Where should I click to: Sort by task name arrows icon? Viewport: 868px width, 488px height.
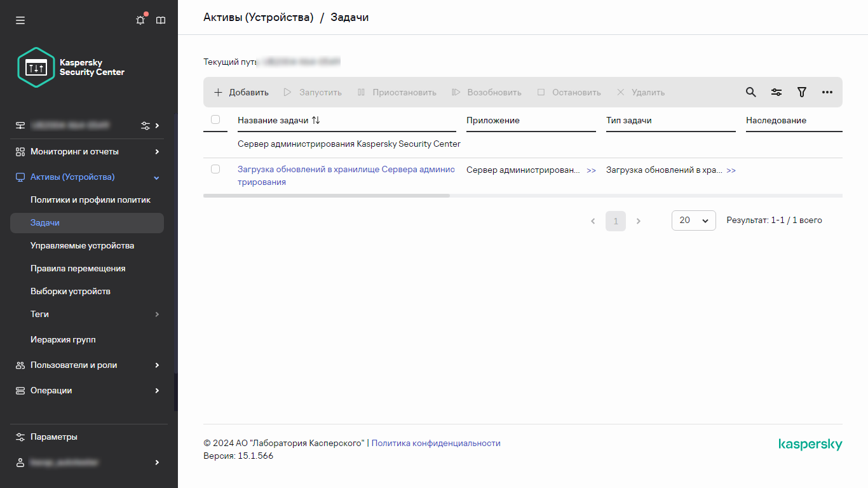[x=316, y=120]
